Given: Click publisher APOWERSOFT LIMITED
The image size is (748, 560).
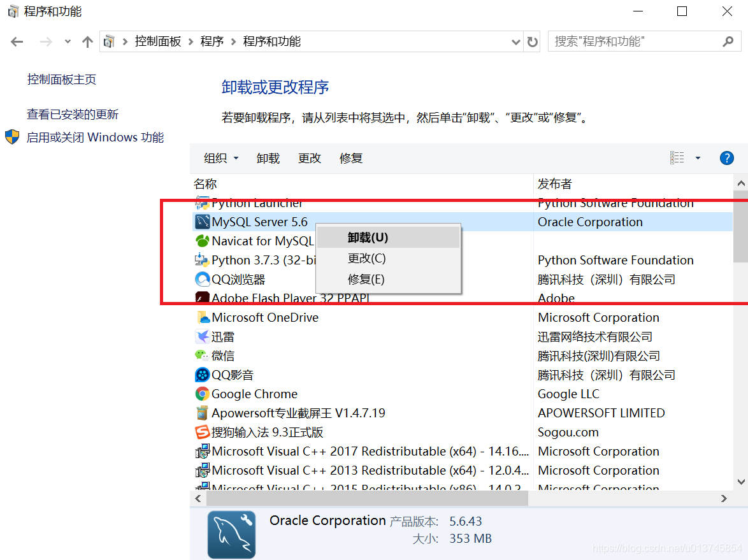Looking at the screenshot, I should click(x=601, y=413).
